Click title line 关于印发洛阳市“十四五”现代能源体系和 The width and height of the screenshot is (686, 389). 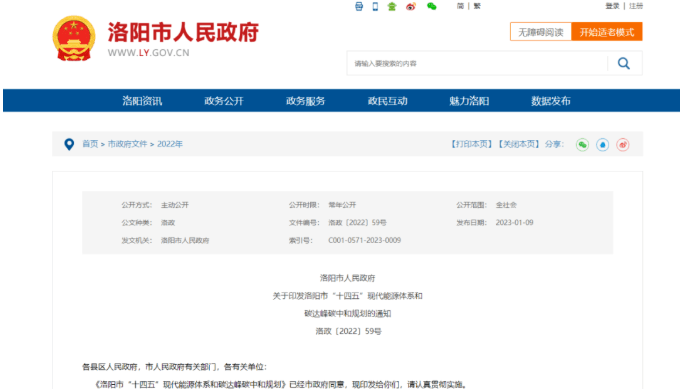(347, 296)
